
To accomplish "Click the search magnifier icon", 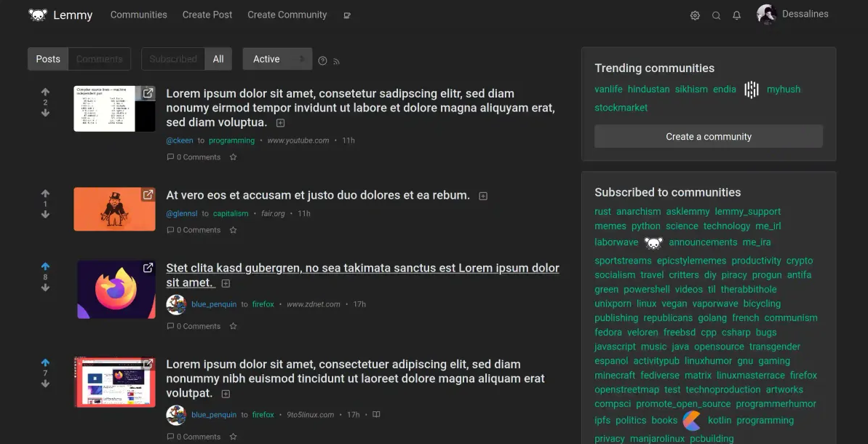I will 716,15.
